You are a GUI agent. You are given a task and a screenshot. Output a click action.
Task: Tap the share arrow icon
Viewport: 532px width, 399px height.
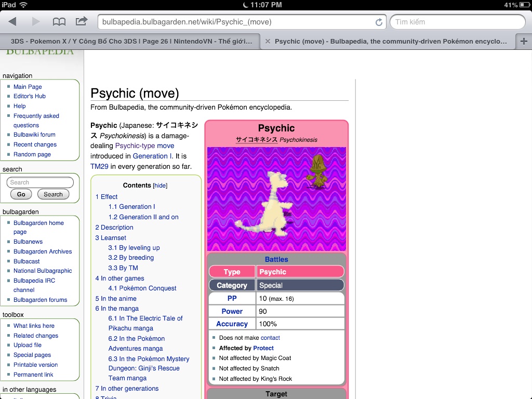(x=82, y=21)
